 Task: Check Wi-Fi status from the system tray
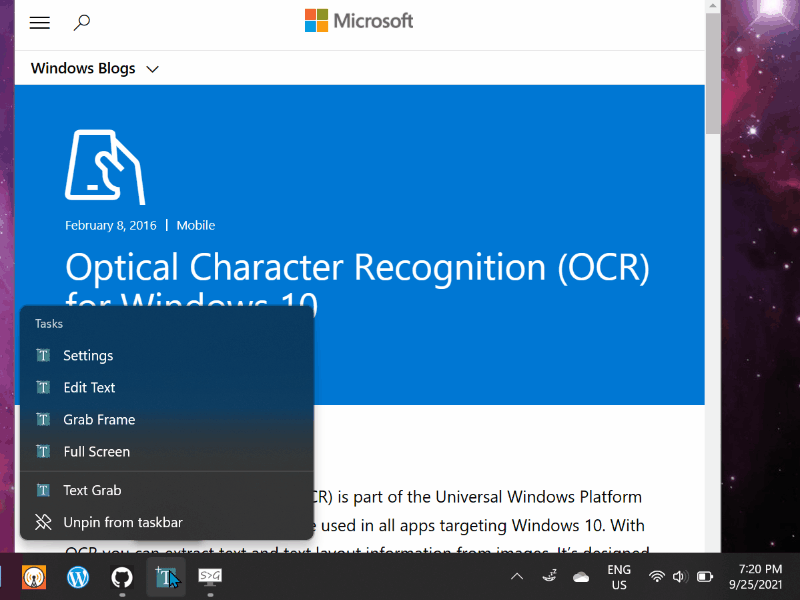tap(657, 576)
